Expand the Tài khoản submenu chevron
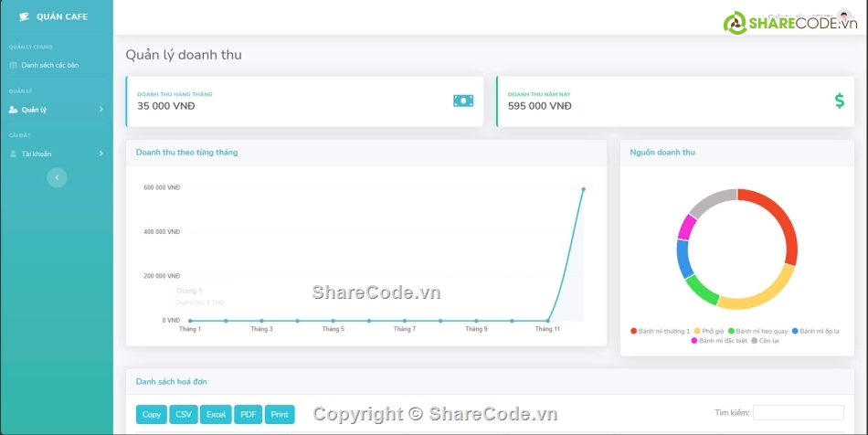Image resolution: width=868 pixels, height=435 pixels. [x=101, y=154]
